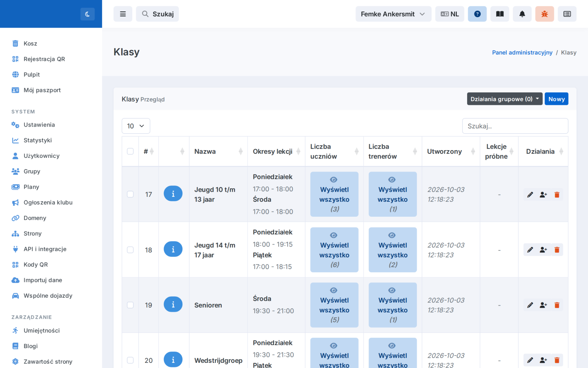Open Femke Ankersmit user dropdown
The image size is (588, 368).
click(393, 14)
